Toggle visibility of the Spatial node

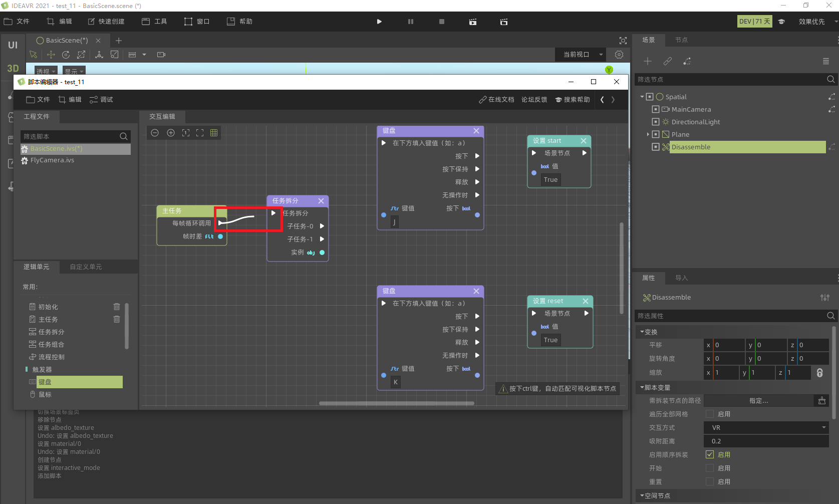click(650, 97)
